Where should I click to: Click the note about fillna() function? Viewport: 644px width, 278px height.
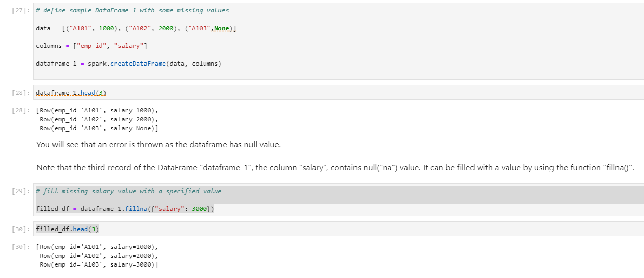pos(336,168)
